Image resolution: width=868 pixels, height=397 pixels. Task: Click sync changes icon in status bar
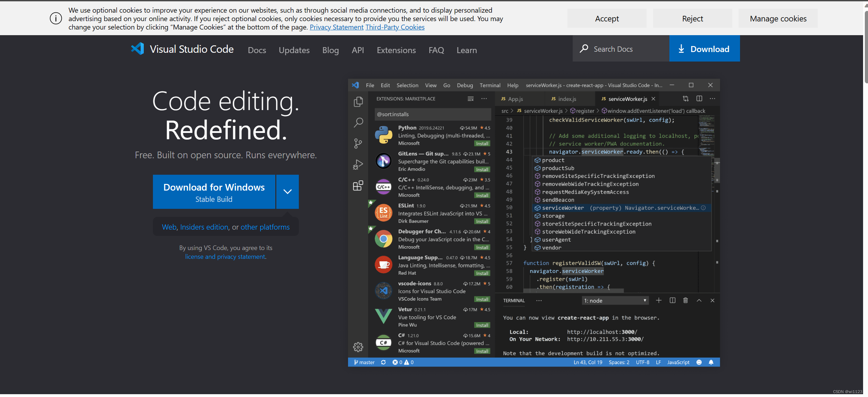click(383, 363)
